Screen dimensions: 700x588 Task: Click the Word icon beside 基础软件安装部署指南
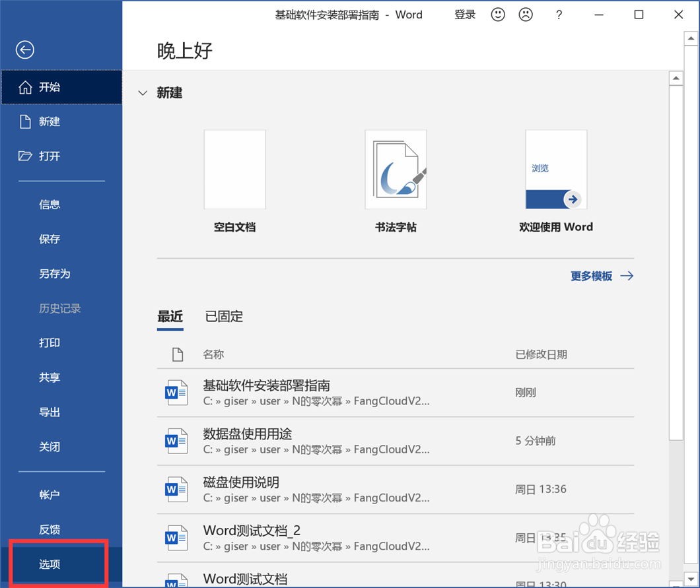tap(176, 393)
